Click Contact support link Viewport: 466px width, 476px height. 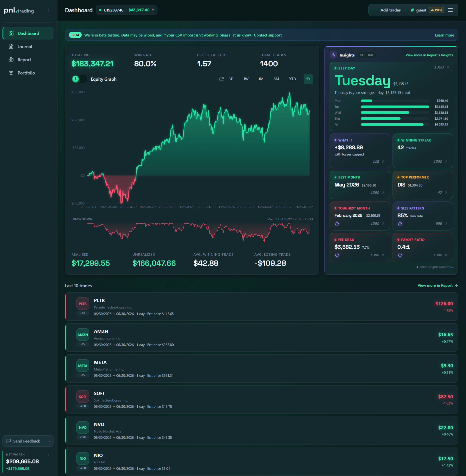[268, 35]
